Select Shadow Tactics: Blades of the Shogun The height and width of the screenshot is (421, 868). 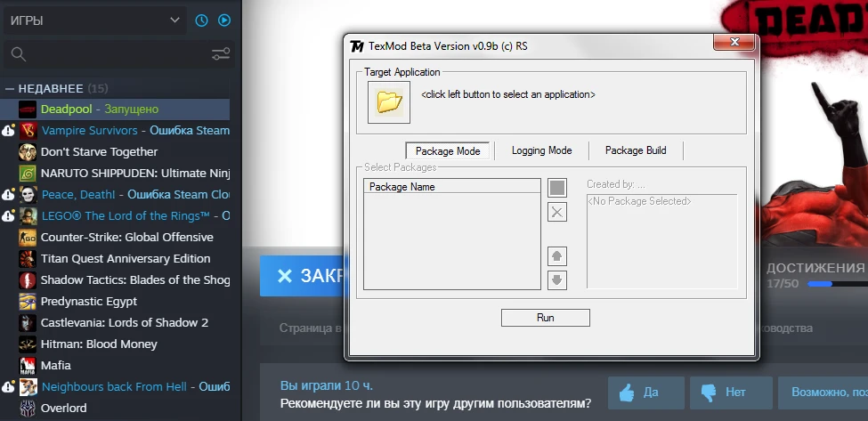tap(115, 280)
